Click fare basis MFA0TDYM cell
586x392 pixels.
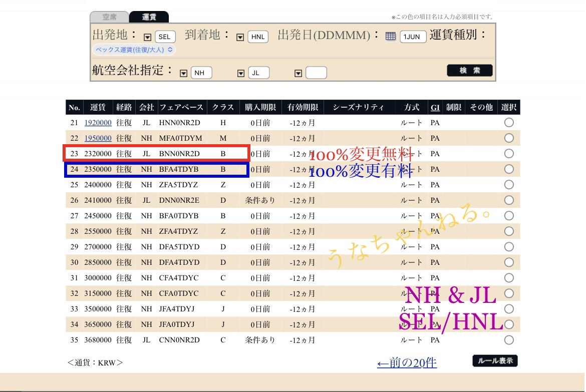[x=180, y=138]
